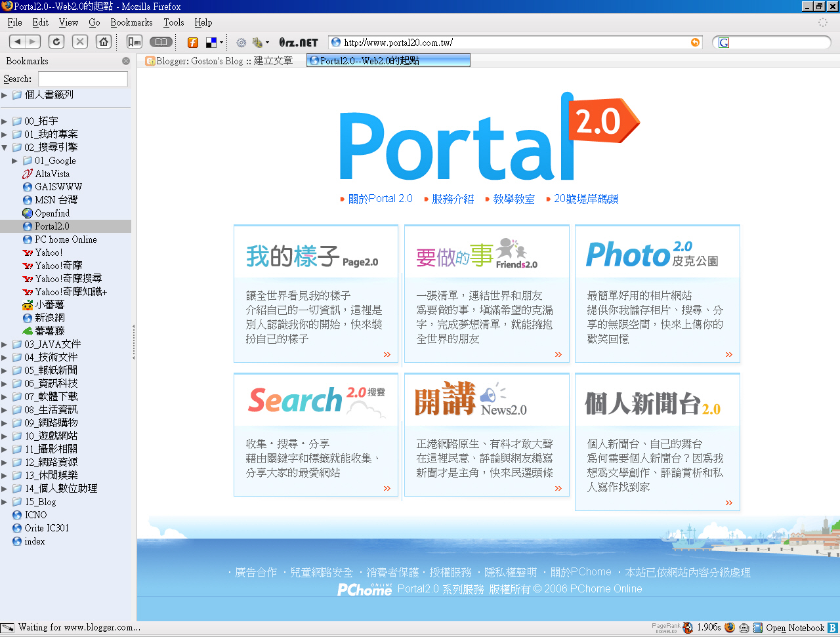The width and height of the screenshot is (840, 637).
Task: Open the GAISWWW bookmark
Action: (58, 187)
